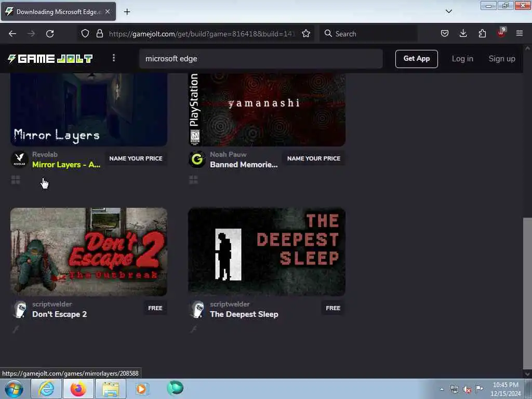Bookmark this page with the star icon
The width and height of the screenshot is (532, 399).
(x=306, y=33)
